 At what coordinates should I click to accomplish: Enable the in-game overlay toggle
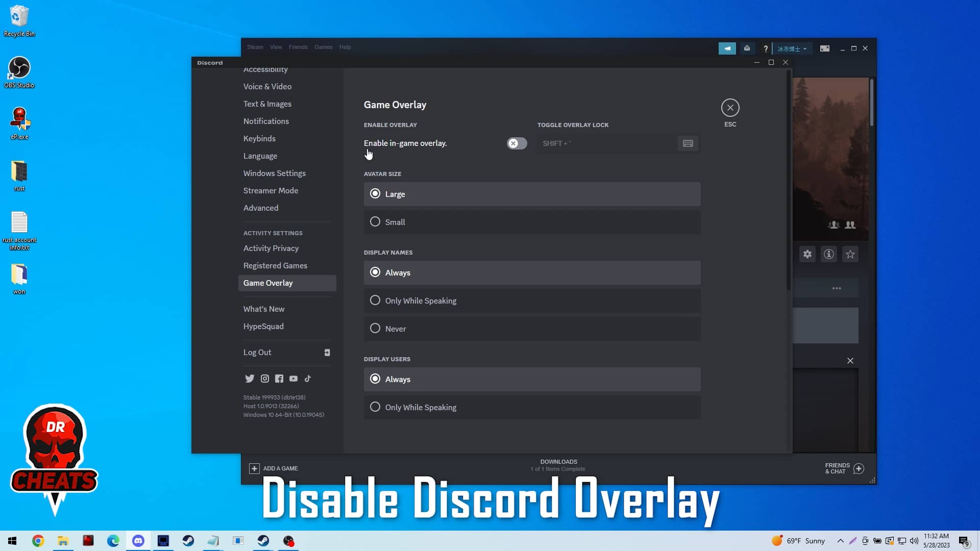pyautogui.click(x=517, y=143)
